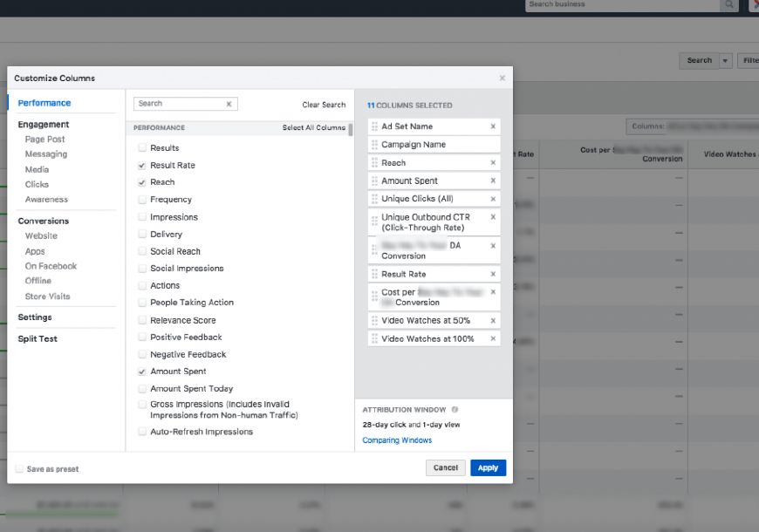The image size is (759, 532).
Task: Check the Save as preset option
Action: tap(19, 469)
